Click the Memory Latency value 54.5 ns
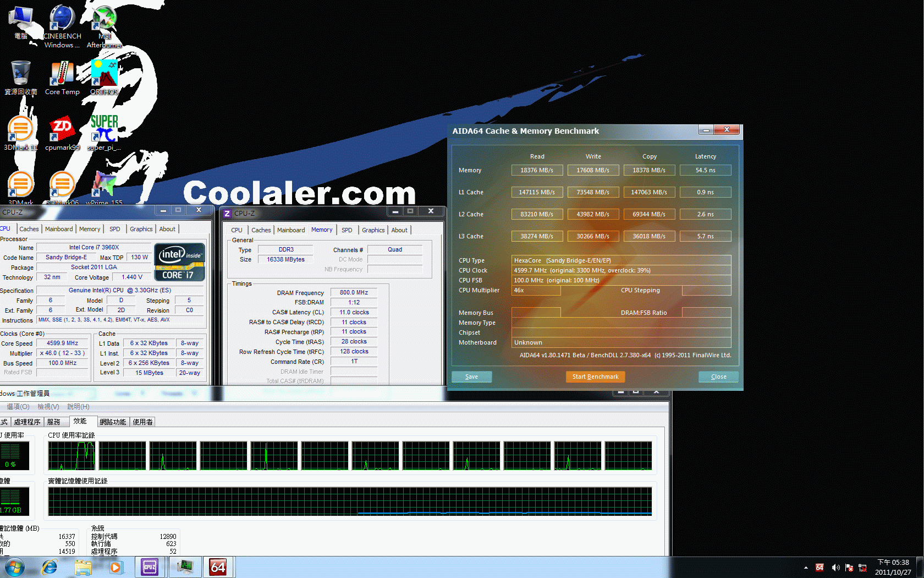The height and width of the screenshot is (578, 924). coord(705,170)
